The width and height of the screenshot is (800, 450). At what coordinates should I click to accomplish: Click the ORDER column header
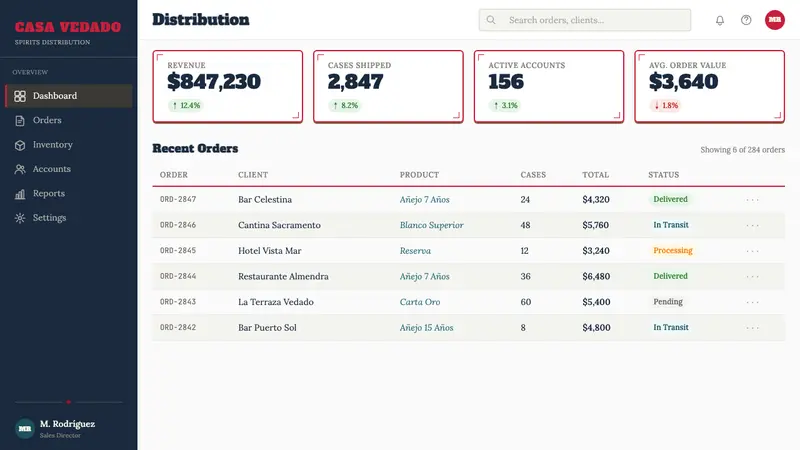point(174,174)
